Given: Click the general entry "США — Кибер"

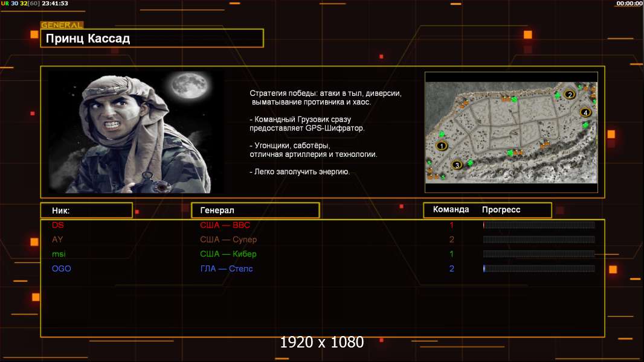Looking at the screenshot, I should coord(228,254).
